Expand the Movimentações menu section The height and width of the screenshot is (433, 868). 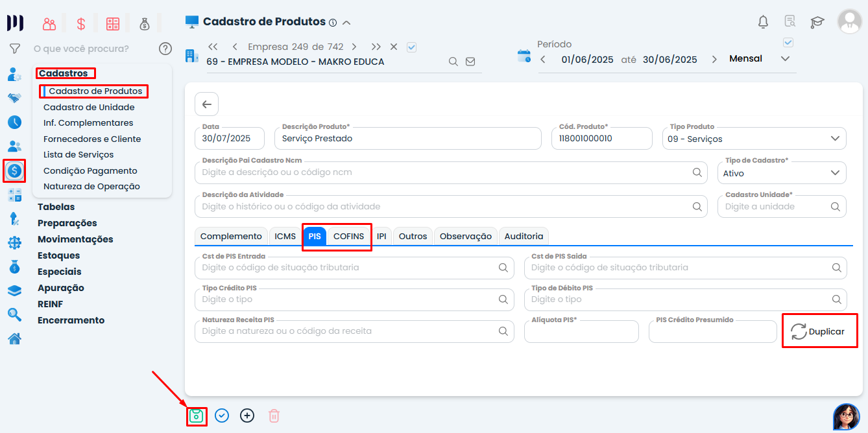pyautogui.click(x=75, y=239)
